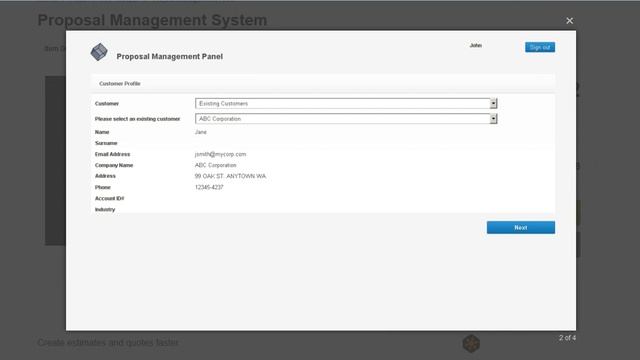The width and height of the screenshot is (640, 360).
Task: Click the dimmed logo icon below the lightbox
Action: pos(471,343)
